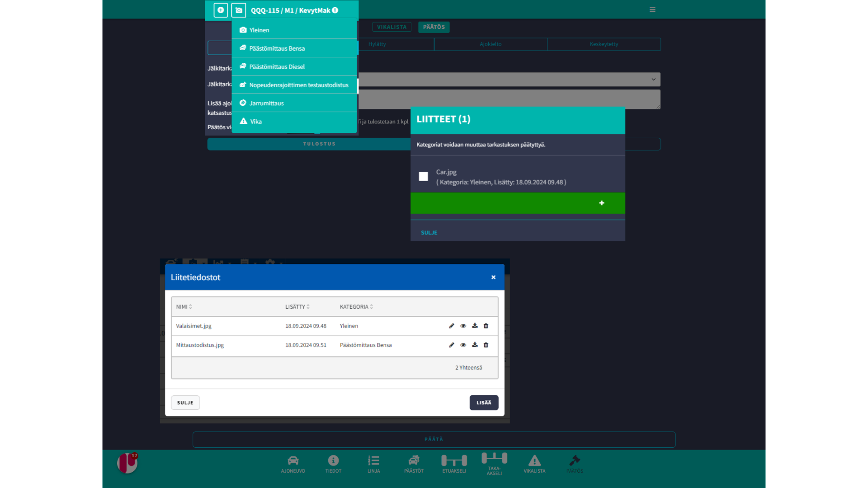This screenshot has height=488, width=868.
Task: Click the LIITTEET (1) panel heading
Action: click(x=443, y=119)
